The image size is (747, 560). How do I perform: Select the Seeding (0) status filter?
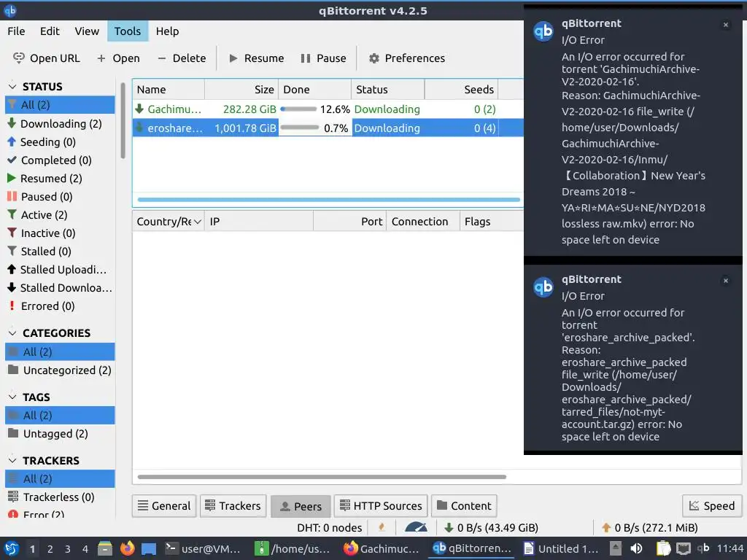pyautogui.click(x=60, y=142)
